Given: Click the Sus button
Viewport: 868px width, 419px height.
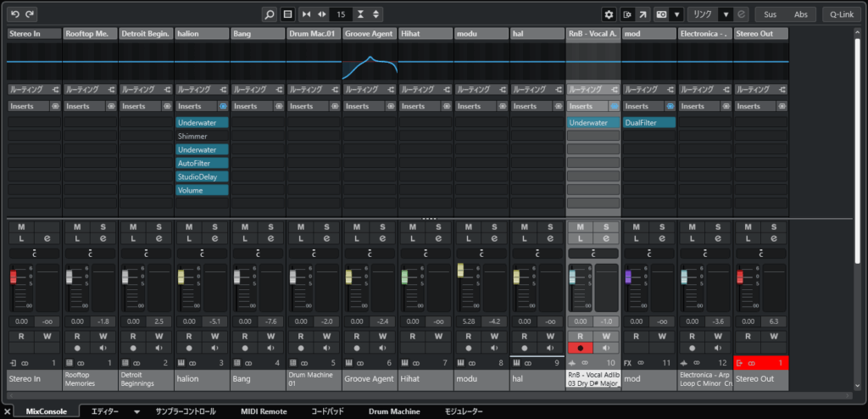Looking at the screenshot, I should (x=770, y=14).
